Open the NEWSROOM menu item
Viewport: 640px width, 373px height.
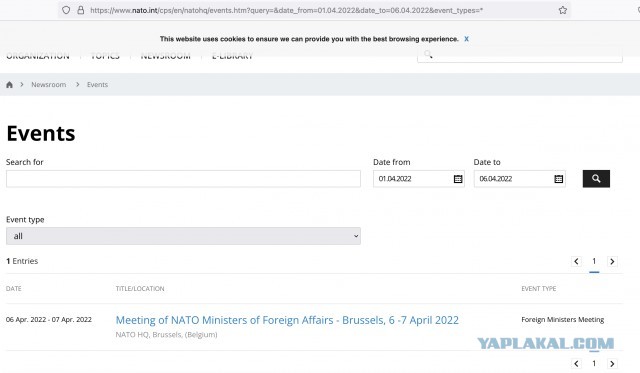165,56
